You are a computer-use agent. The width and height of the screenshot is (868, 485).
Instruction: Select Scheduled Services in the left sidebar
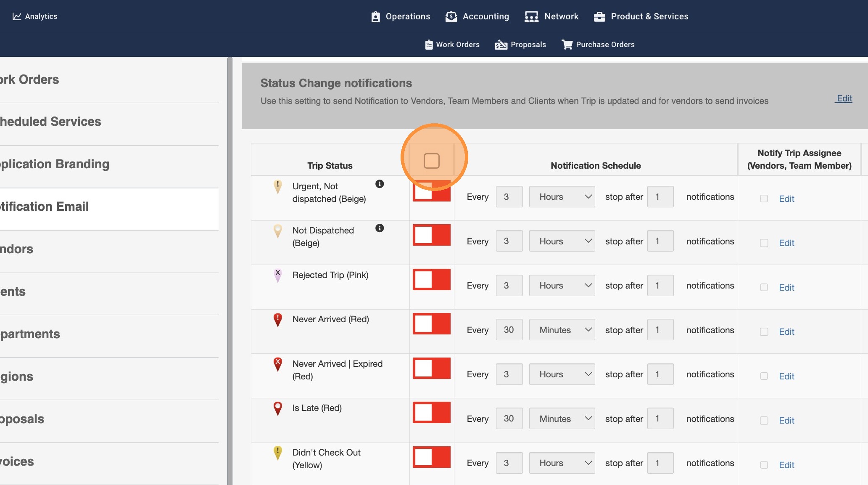tap(50, 122)
